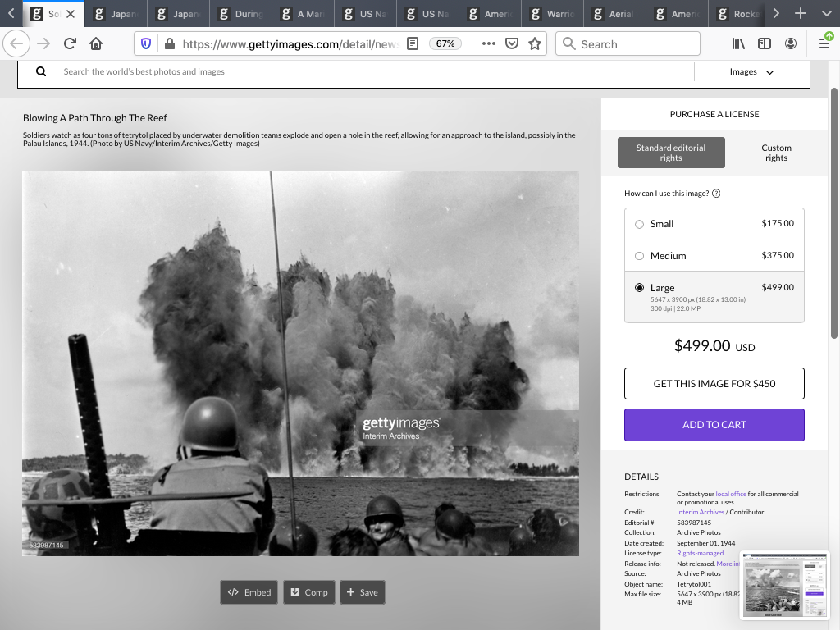The image size is (840, 630).
Task: Click the magnifier icon in Getty search bar
Action: point(41,71)
